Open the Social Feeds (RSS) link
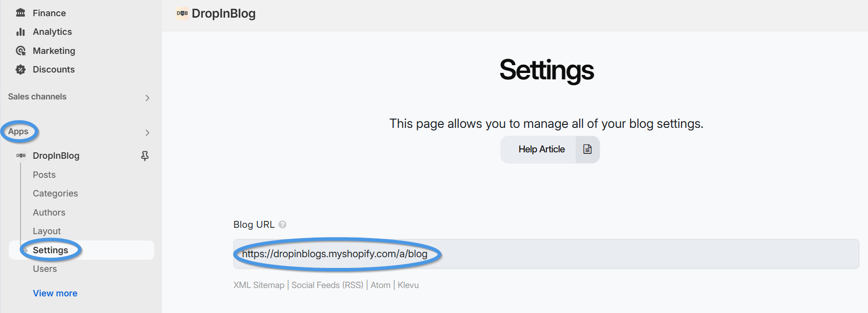This screenshot has height=313, width=868. tap(327, 285)
